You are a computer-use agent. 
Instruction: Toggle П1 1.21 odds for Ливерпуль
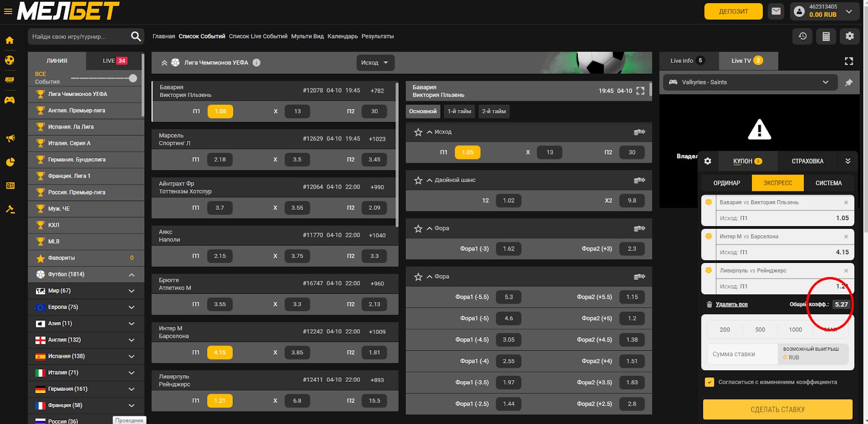point(220,401)
